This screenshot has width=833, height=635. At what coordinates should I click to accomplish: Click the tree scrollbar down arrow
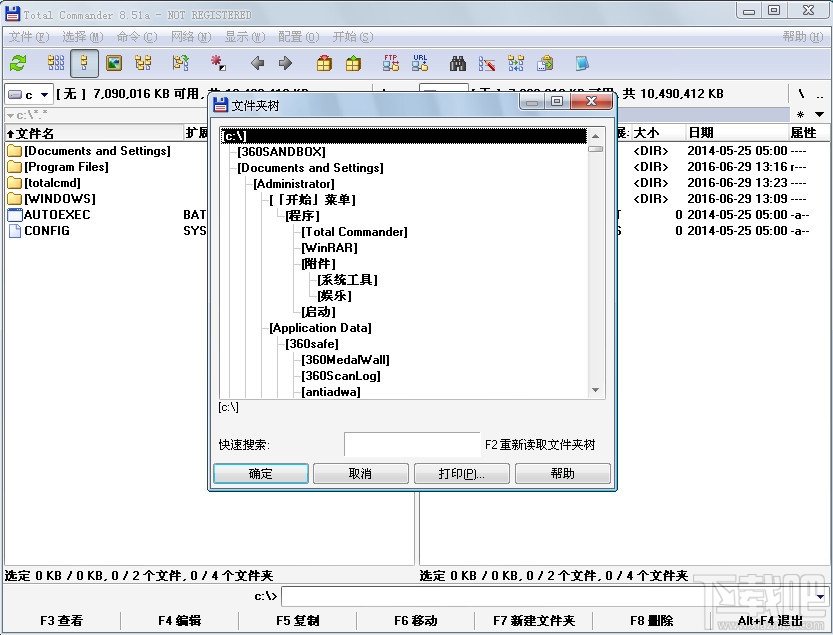point(596,391)
